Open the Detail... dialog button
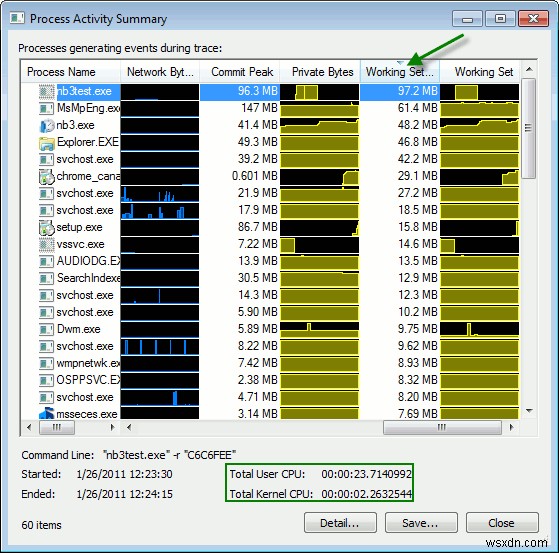Screen dimensions: 559x553 [340, 523]
